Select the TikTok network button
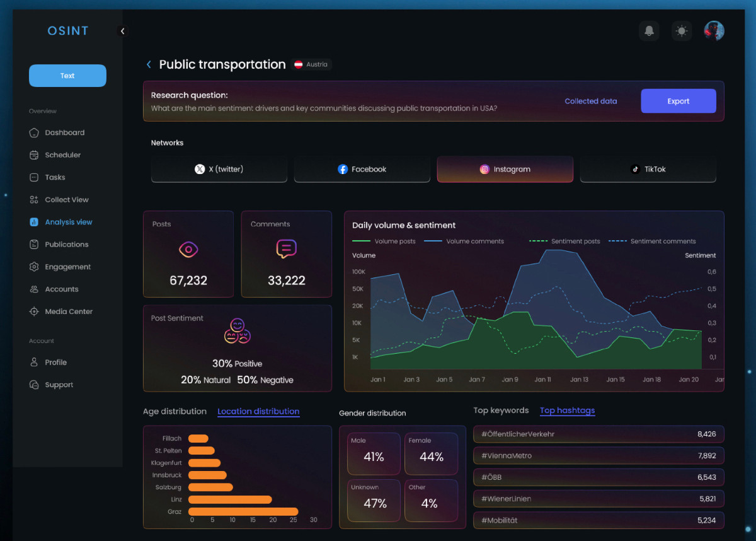Viewport: 756px width, 541px height. [648, 169]
